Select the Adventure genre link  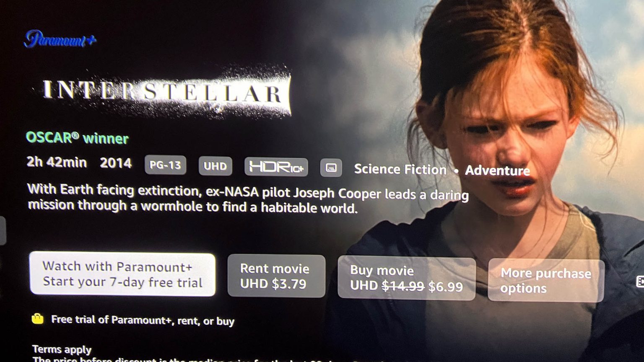click(x=497, y=171)
